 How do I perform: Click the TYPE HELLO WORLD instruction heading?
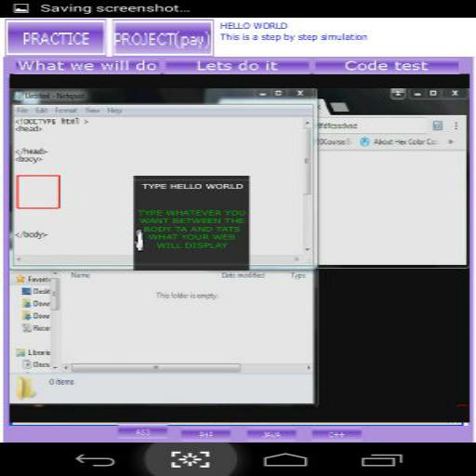click(x=192, y=186)
